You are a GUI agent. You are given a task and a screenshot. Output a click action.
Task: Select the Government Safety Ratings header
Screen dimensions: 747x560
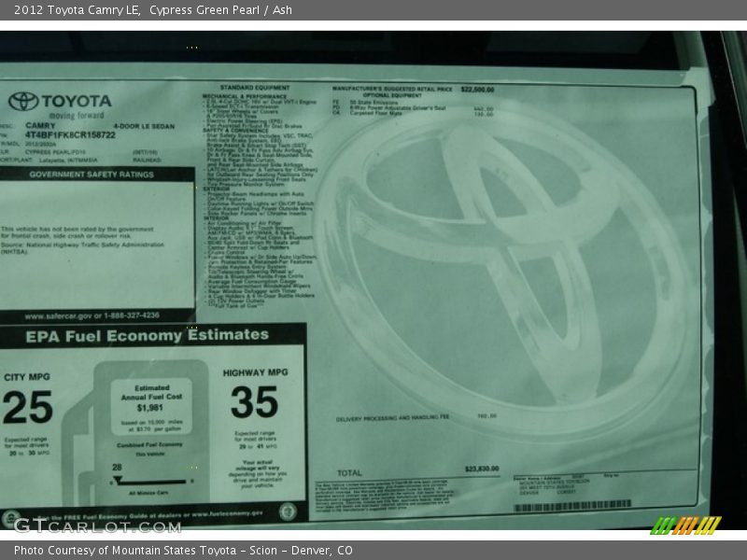[x=91, y=174]
